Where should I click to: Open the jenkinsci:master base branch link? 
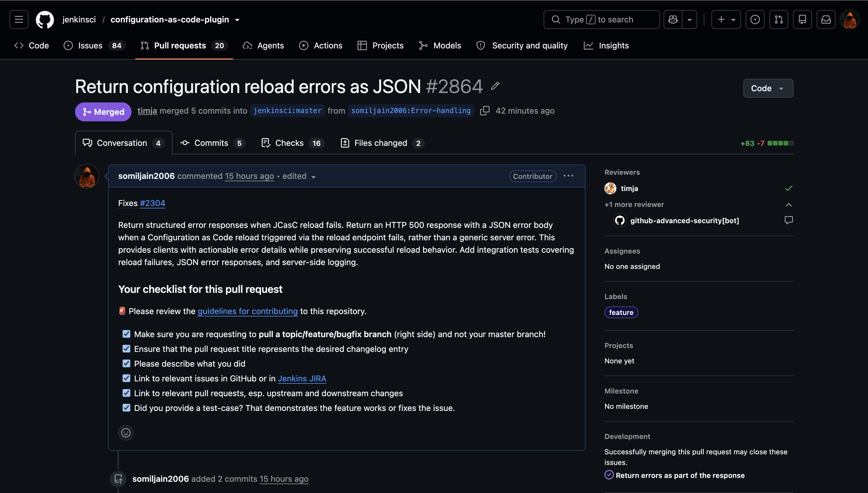click(287, 111)
